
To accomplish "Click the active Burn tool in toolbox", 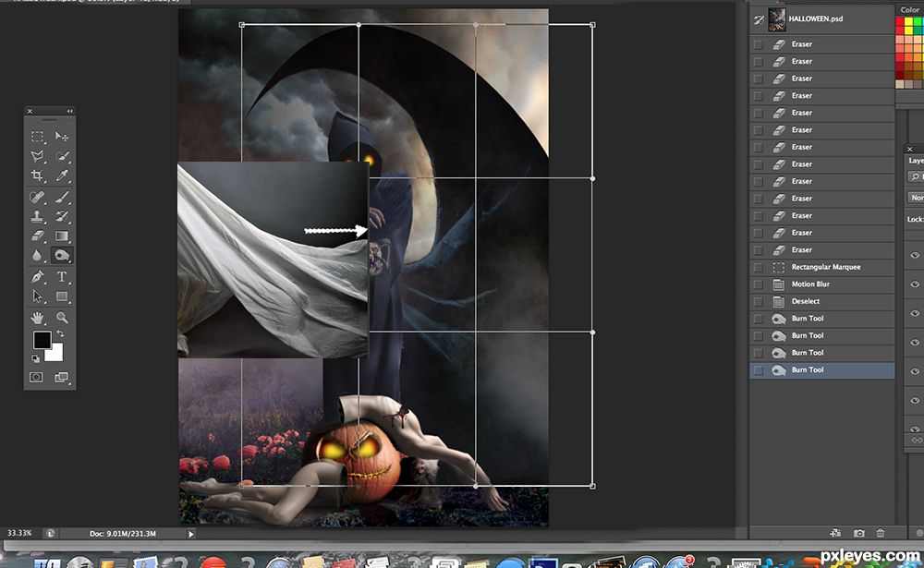I will [x=62, y=255].
